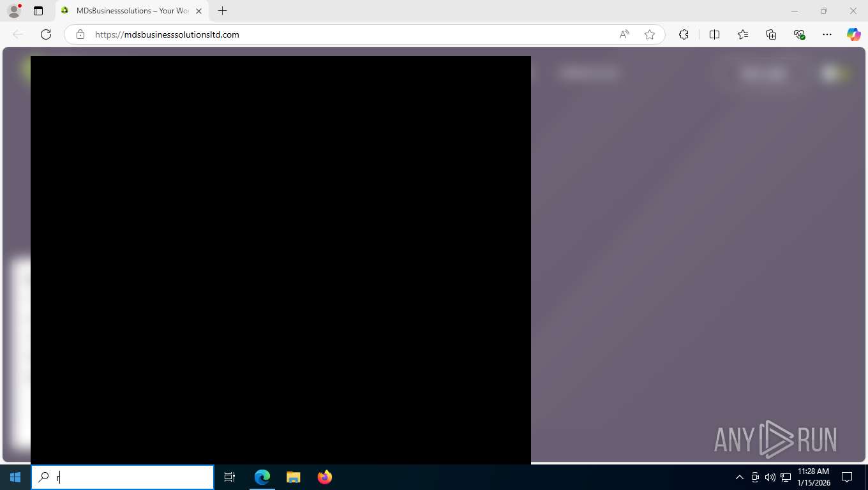Open the Favorites list icon

coord(743,34)
